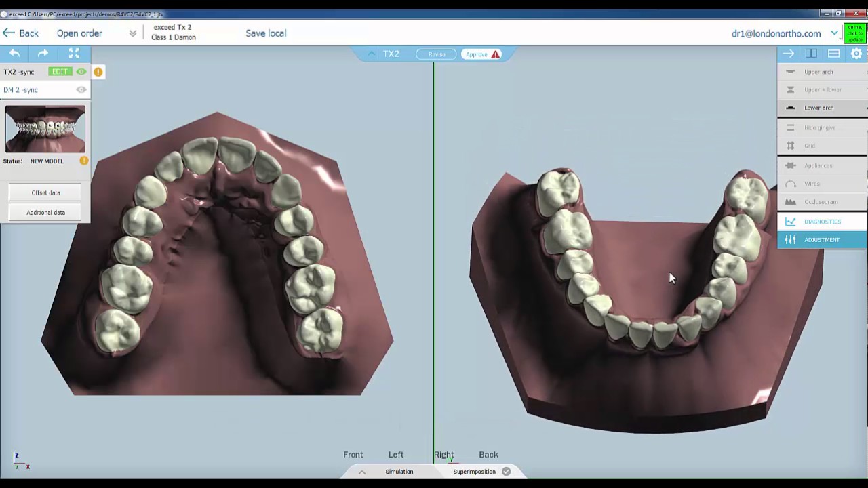Viewport: 868px width, 488px height.
Task: Click the braces model thumbnail
Action: click(45, 129)
